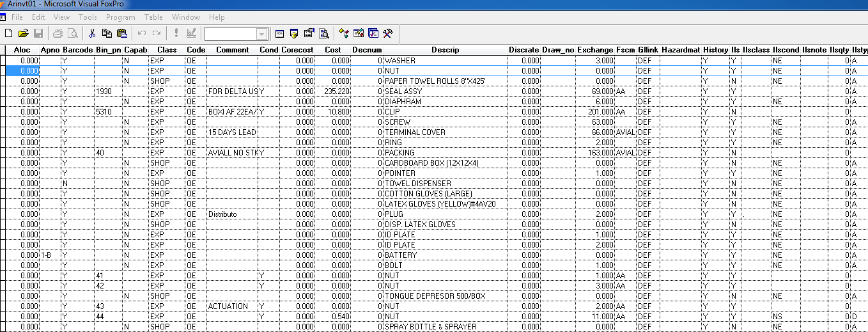
Task: Open the Toolbox hammer-and-wrench icon
Action: (x=387, y=33)
